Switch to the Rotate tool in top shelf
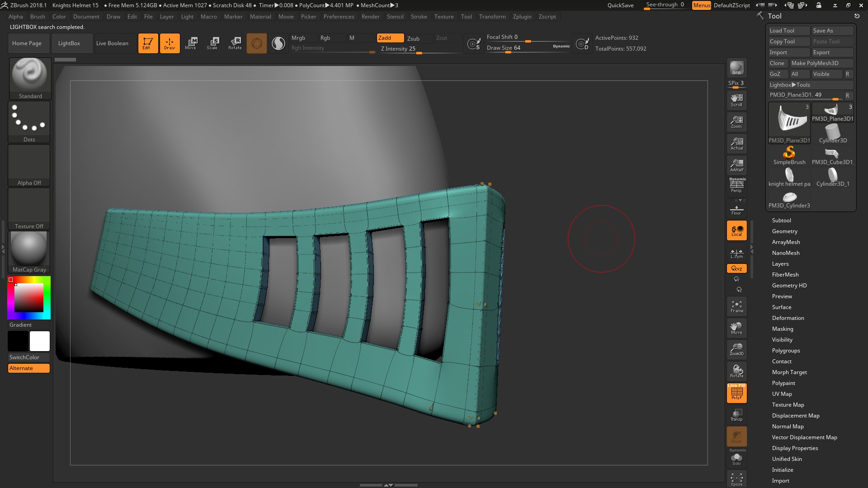 click(x=235, y=43)
